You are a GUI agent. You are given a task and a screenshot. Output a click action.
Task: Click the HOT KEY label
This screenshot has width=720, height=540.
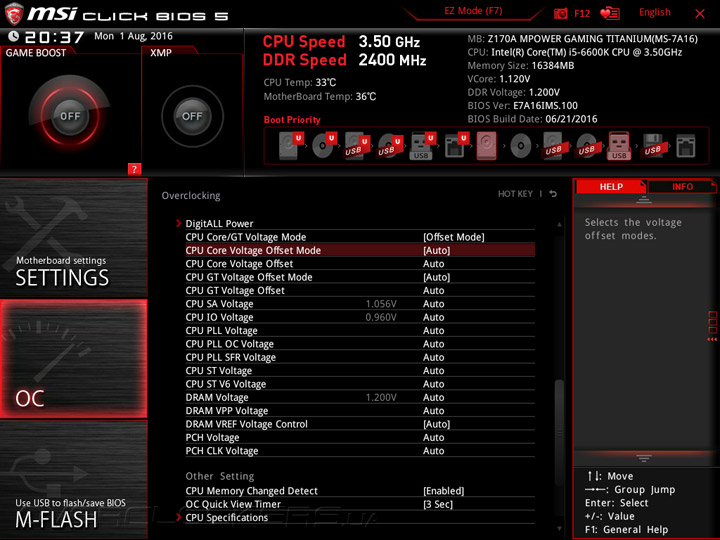[515, 194]
